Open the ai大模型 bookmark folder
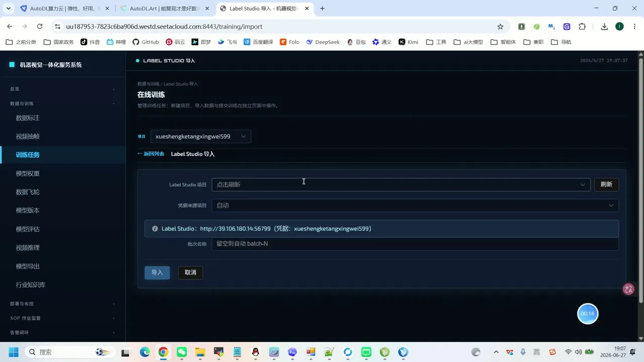The width and height of the screenshot is (644, 362). [468, 42]
